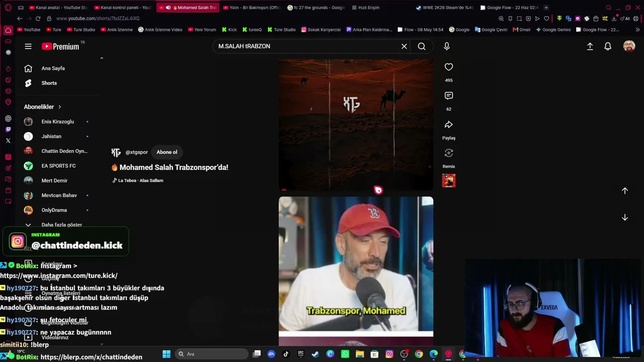Go to the previous short with up arrow

625,191
